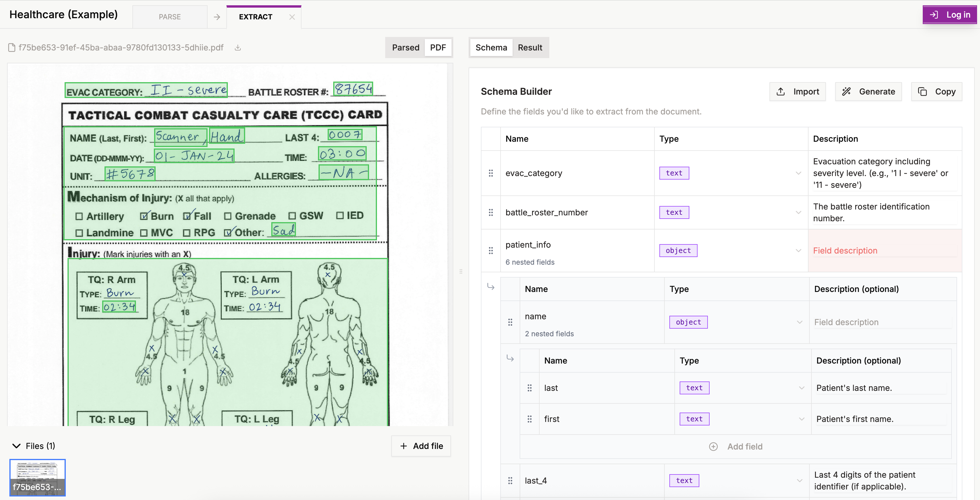This screenshot has width=980, height=500.
Task: Select the #5678 unit highlight
Action: pyautogui.click(x=130, y=174)
